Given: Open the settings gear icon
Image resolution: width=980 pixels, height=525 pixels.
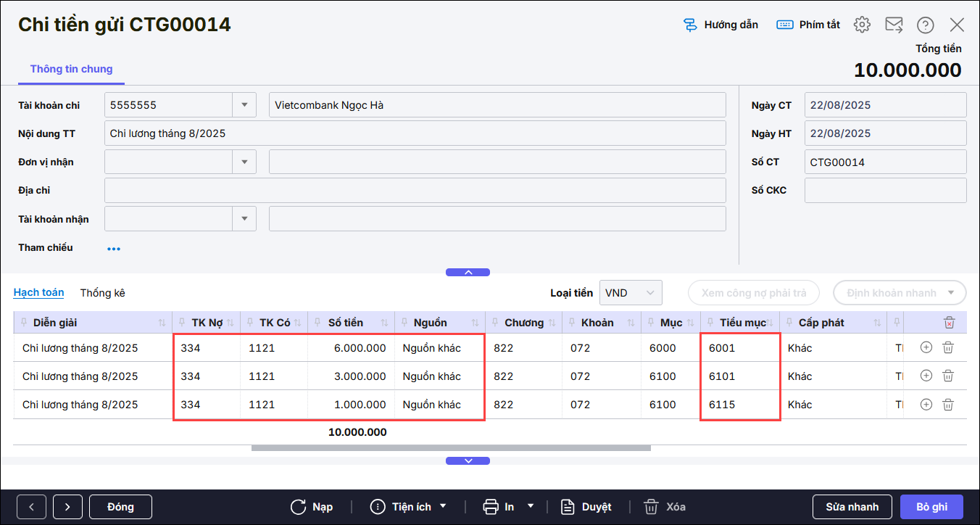Looking at the screenshot, I should [861, 25].
